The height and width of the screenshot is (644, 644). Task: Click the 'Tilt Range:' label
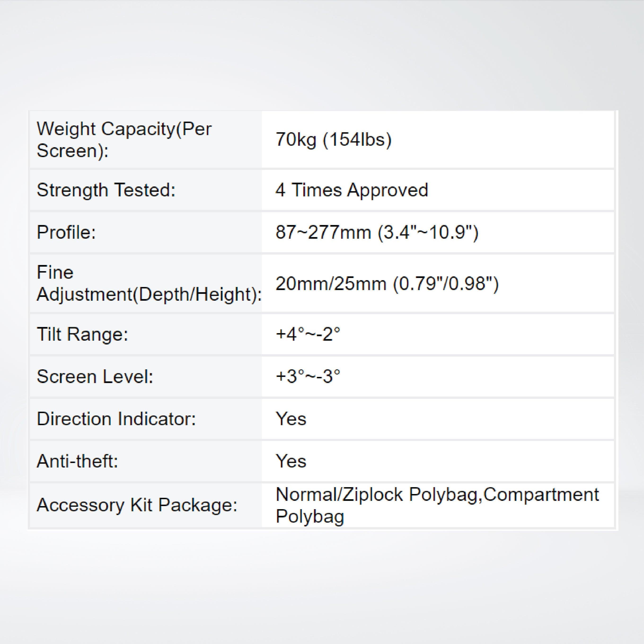pos(82,334)
